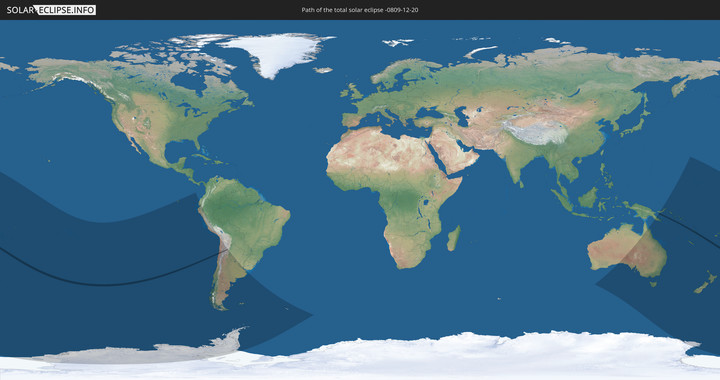Click the totality path line northeast of Australia
The height and width of the screenshot is (380, 720).
[689, 229]
